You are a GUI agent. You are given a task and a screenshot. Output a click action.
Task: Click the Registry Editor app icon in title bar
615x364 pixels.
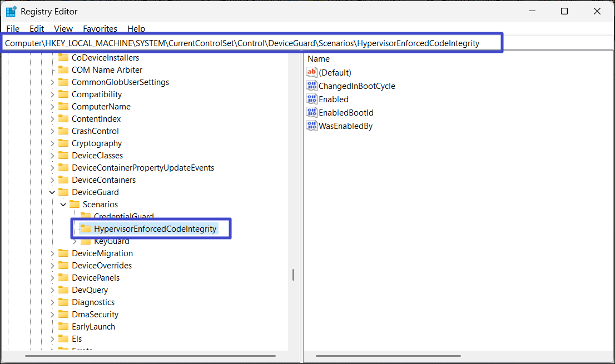point(11,11)
